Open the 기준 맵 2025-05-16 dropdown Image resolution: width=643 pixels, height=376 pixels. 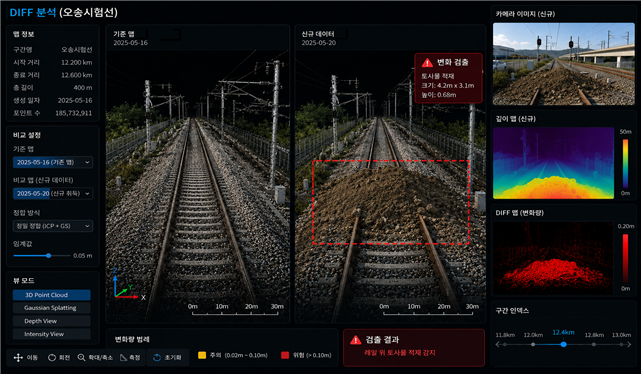pos(53,163)
